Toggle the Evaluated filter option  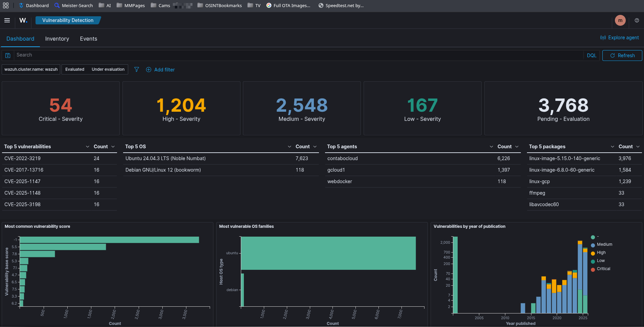click(x=75, y=69)
